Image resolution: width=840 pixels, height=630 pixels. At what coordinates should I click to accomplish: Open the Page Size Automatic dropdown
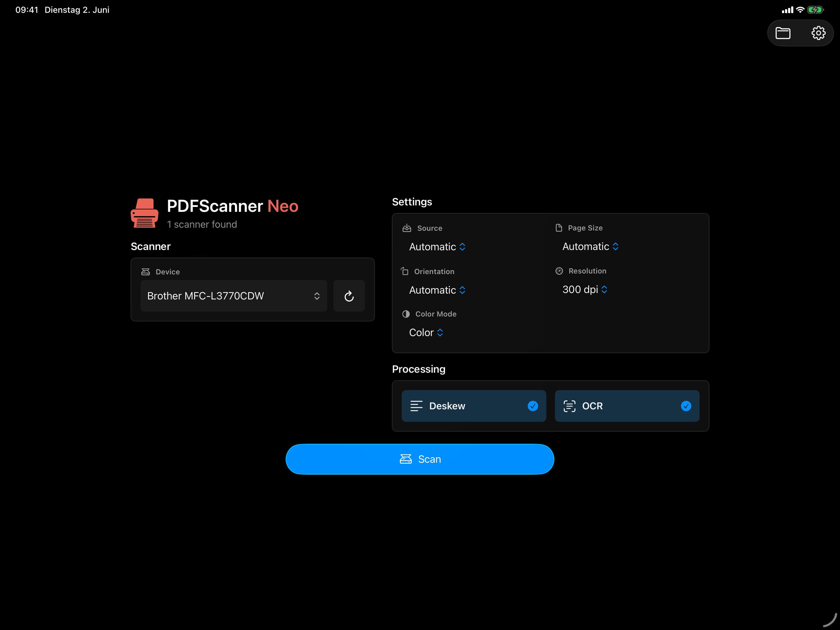(x=591, y=246)
